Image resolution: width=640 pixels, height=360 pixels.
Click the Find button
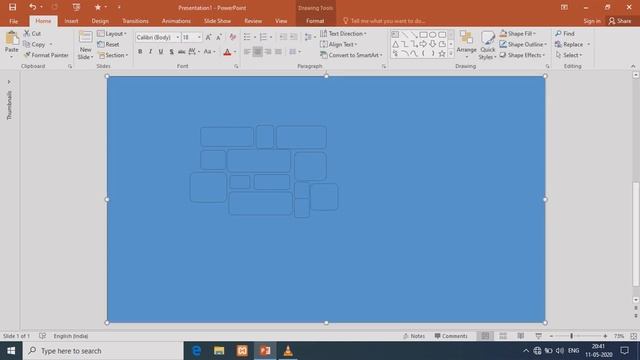[x=565, y=33]
